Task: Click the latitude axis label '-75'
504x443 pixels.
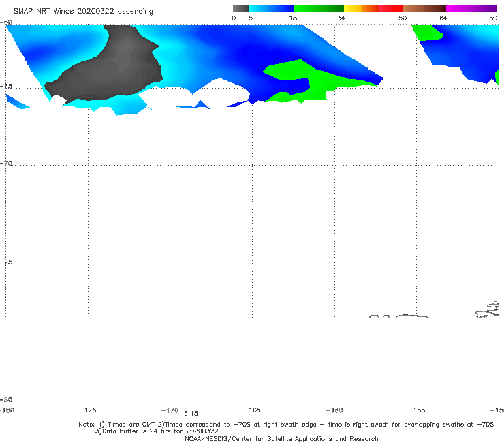Action: [x=6, y=262]
